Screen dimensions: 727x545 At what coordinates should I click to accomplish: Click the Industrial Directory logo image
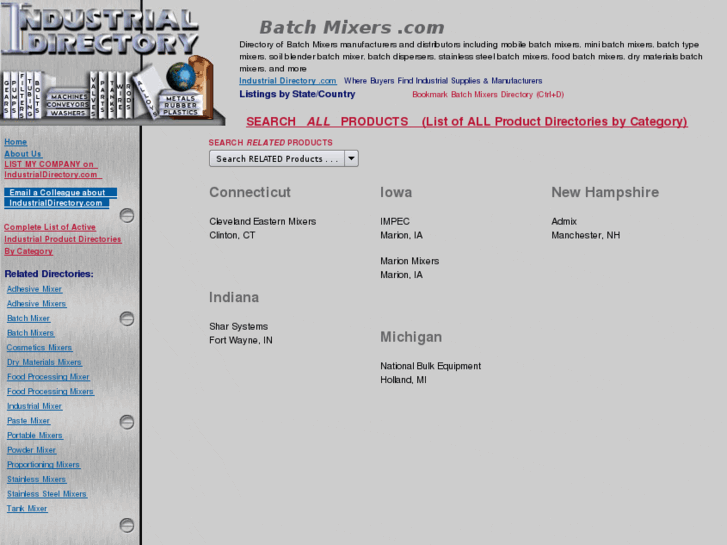point(112,63)
